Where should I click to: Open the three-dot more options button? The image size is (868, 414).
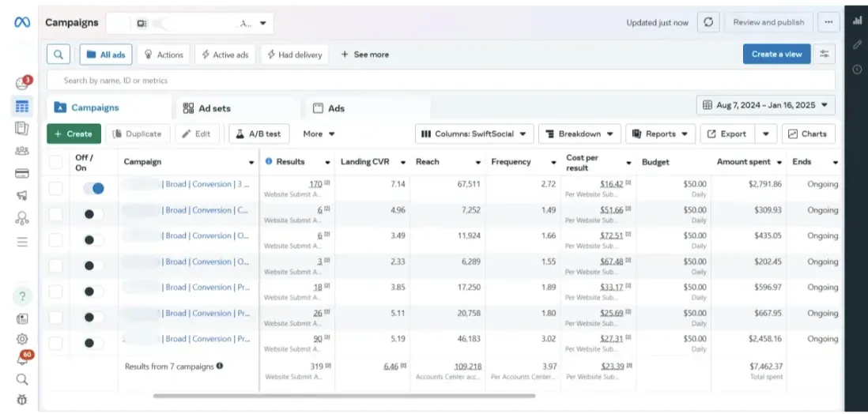click(x=828, y=22)
